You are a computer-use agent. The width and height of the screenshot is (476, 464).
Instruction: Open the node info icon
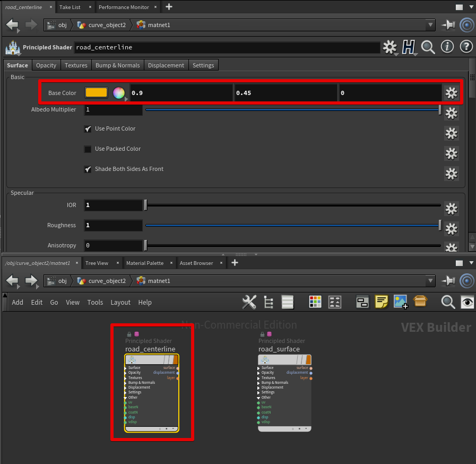tap(447, 47)
